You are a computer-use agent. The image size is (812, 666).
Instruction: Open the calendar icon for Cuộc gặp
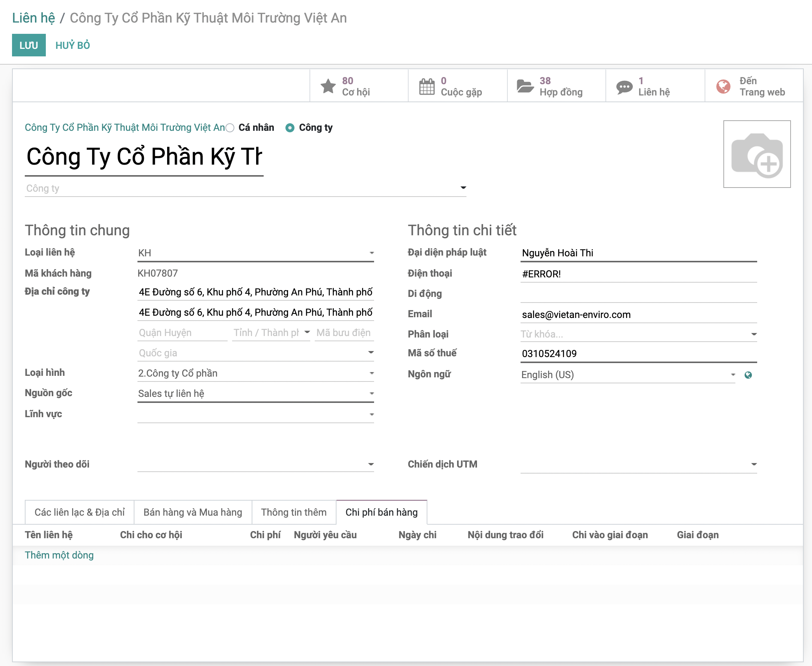tap(426, 86)
